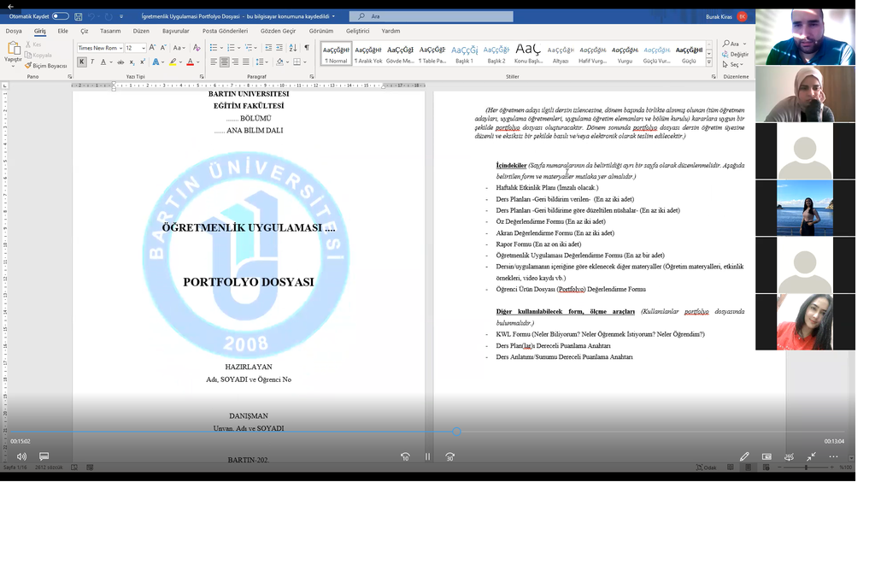Viewport: 875px width, 588px height.
Task: Align text left
Action: pos(214,62)
